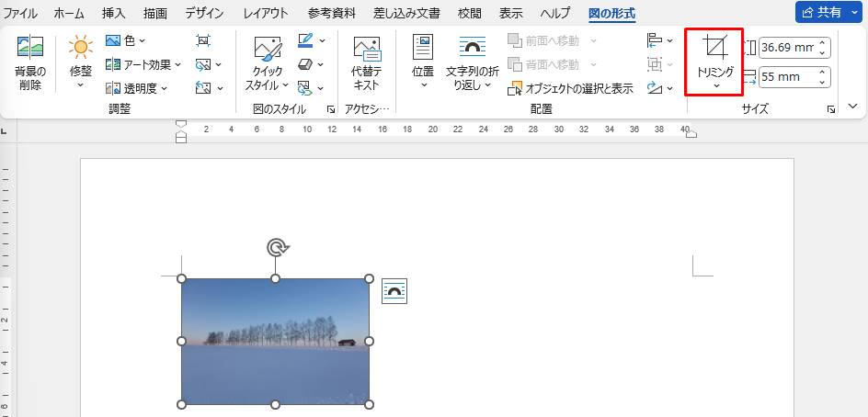Open the 透明度 (Transparency) dropdown
Screen dimensions: 868x417
coord(138,89)
